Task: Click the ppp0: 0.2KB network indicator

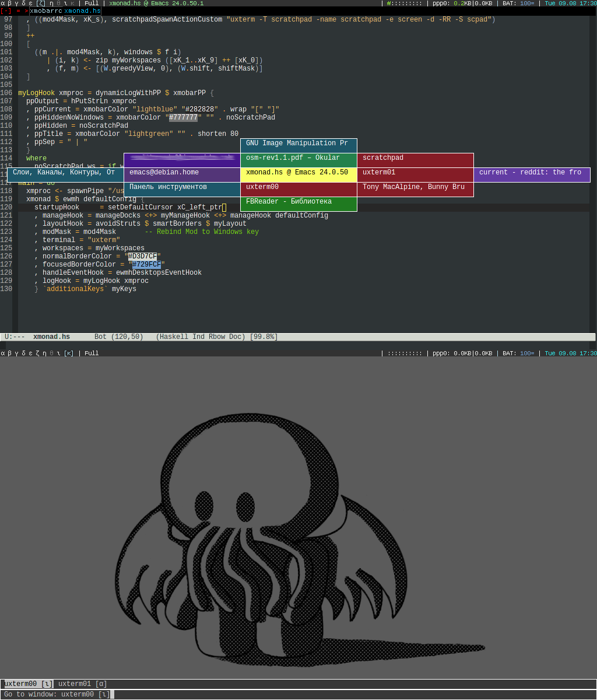Action: 462,3
